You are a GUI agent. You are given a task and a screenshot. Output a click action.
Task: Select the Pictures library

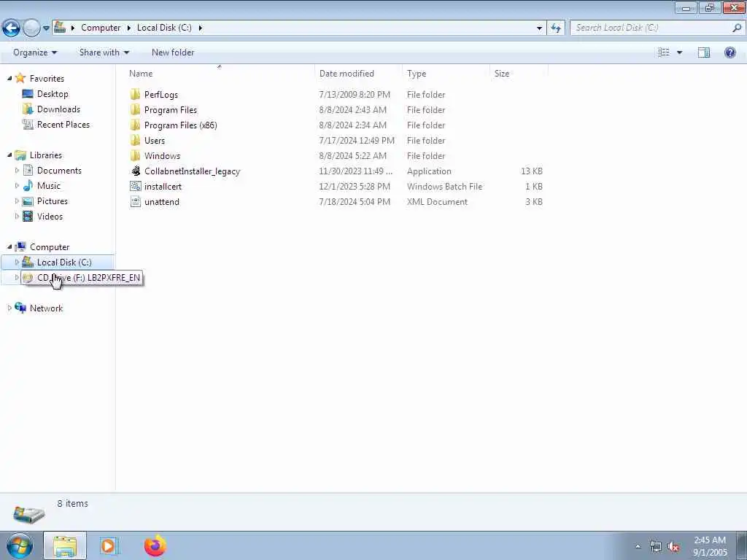pyautogui.click(x=53, y=201)
